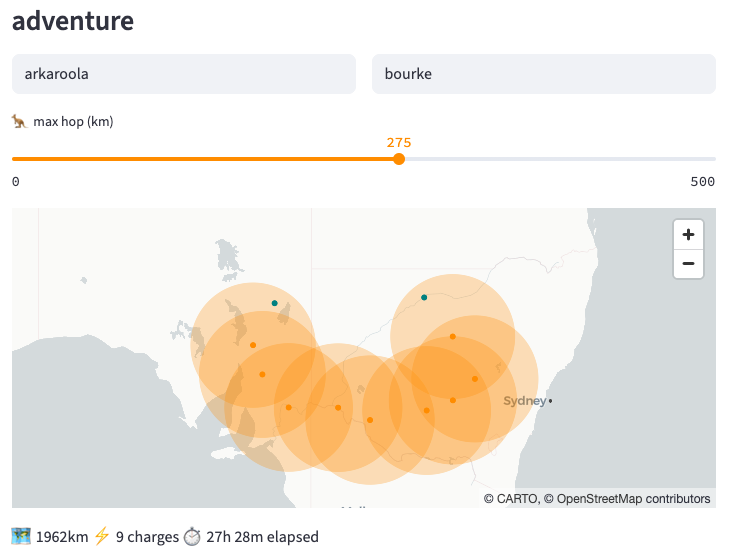Screen dimensions: 731x558
Task: Click the kangaroo icon beside max hop
Action: click(x=19, y=122)
